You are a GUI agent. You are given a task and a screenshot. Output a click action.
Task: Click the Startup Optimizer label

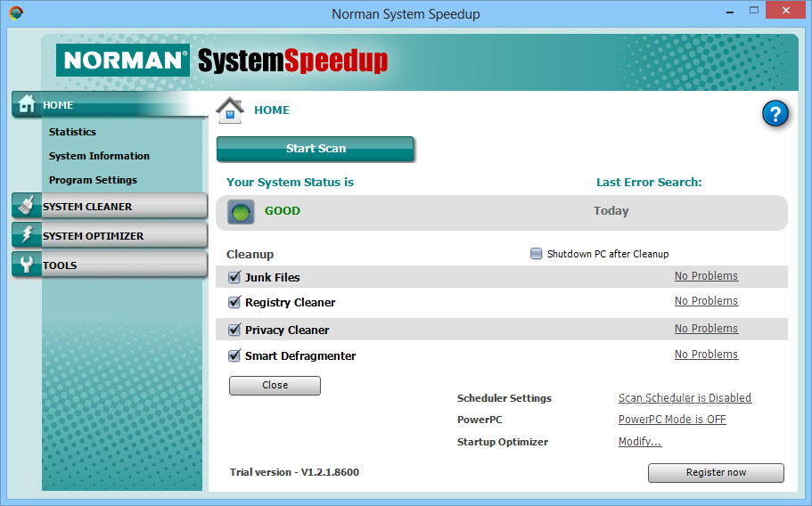(503, 442)
